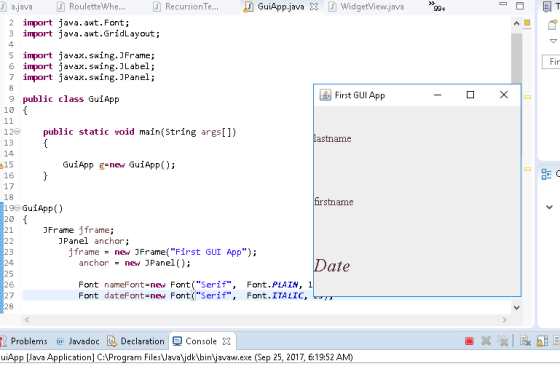Click the Task List view icon
Screen dimensions: 560x385
pyautogui.click(x=547, y=6)
